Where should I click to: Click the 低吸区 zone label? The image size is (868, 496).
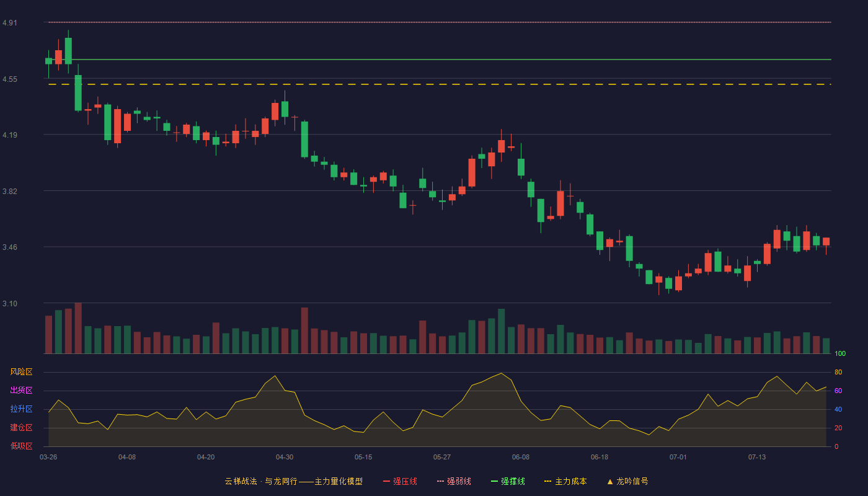pos(22,446)
